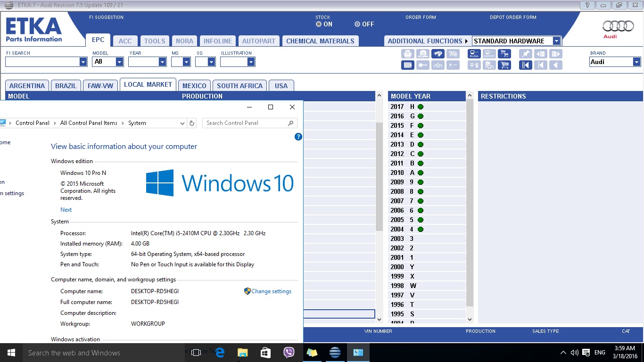The width and height of the screenshot is (644, 362).
Task: Jump to first page navigation icon
Action: 526,65
